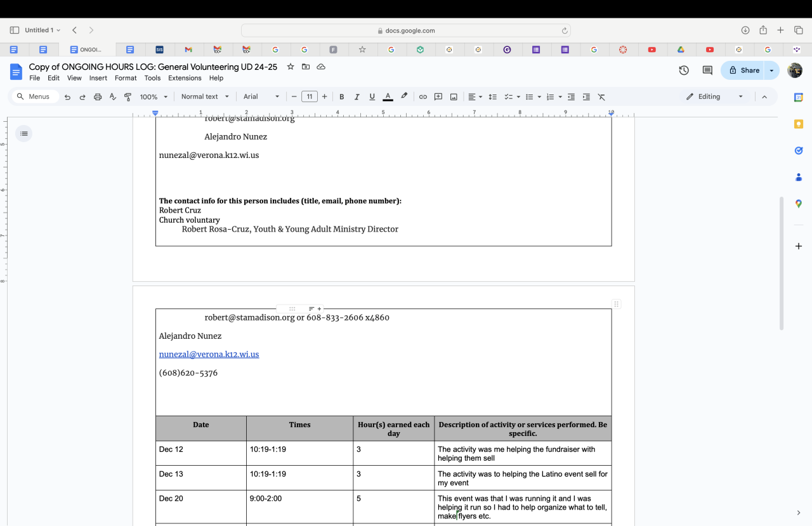Click the Menus search box

pyautogui.click(x=36, y=97)
